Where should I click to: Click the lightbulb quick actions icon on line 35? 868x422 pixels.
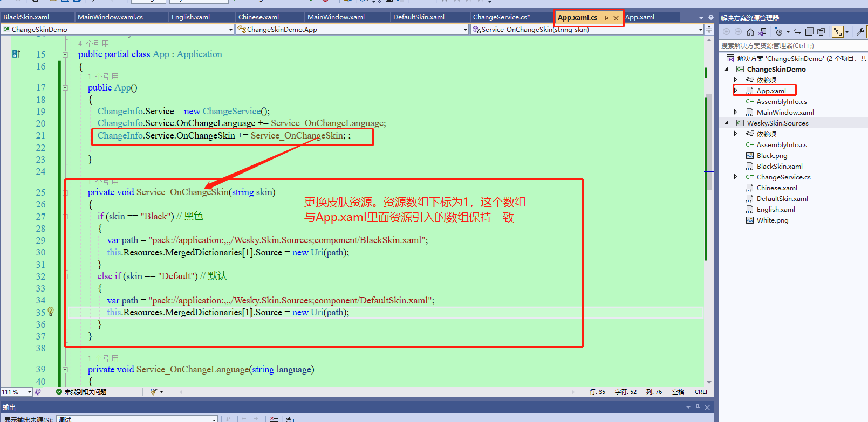[x=51, y=312]
